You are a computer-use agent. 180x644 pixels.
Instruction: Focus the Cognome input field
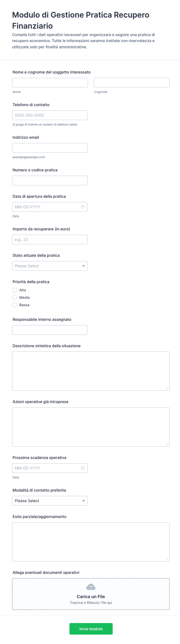131,82
